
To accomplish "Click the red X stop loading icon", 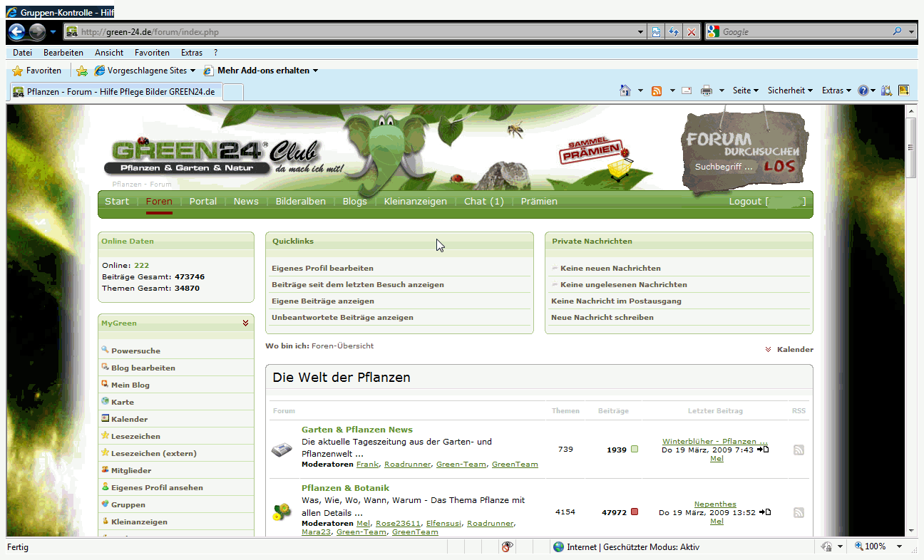I will (x=691, y=32).
